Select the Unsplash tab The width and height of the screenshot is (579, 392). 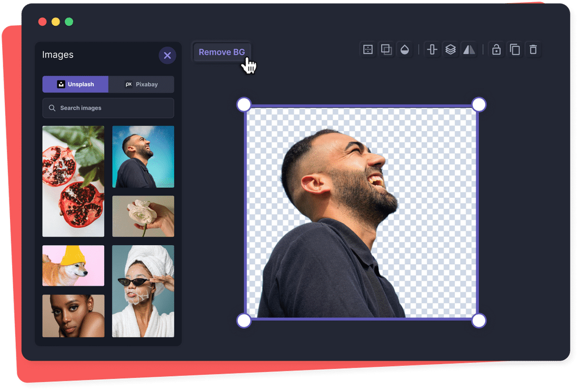(x=75, y=84)
